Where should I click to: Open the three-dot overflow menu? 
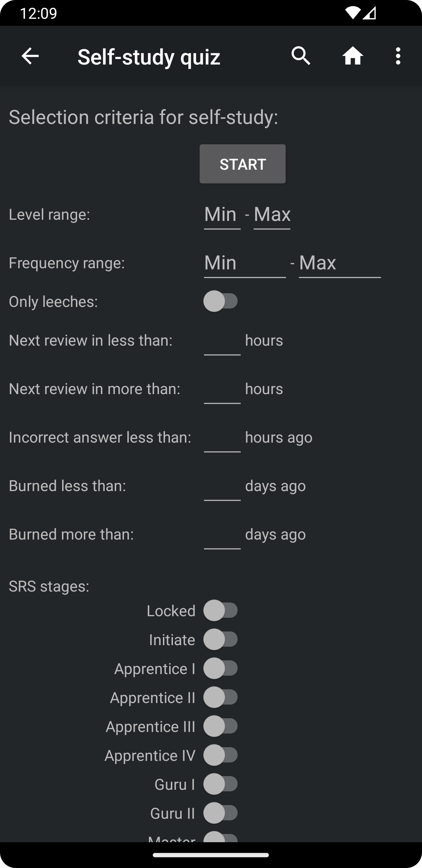pos(398,56)
